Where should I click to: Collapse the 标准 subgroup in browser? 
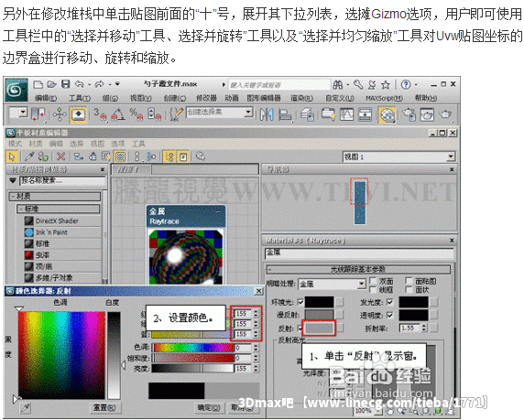[x=21, y=209]
